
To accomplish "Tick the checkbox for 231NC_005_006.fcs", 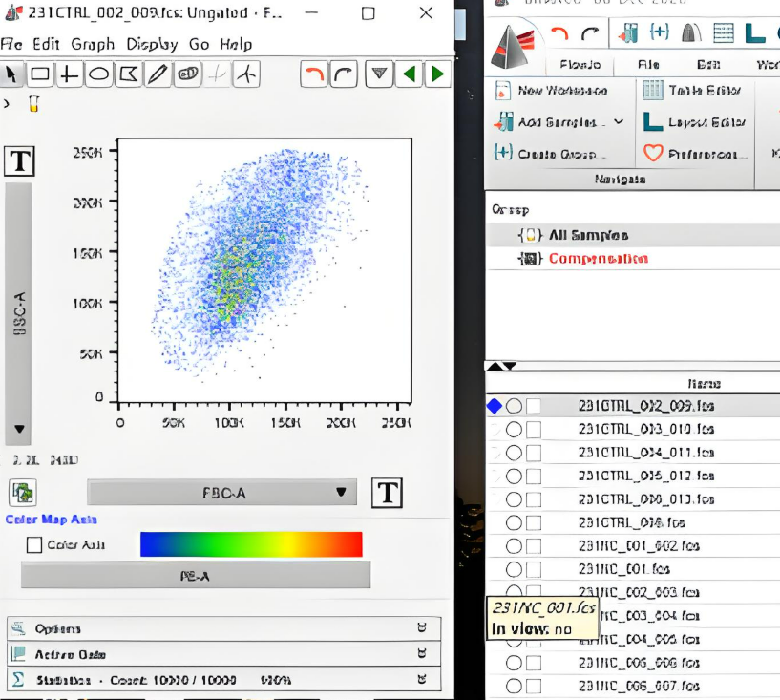I will tap(534, 663).
